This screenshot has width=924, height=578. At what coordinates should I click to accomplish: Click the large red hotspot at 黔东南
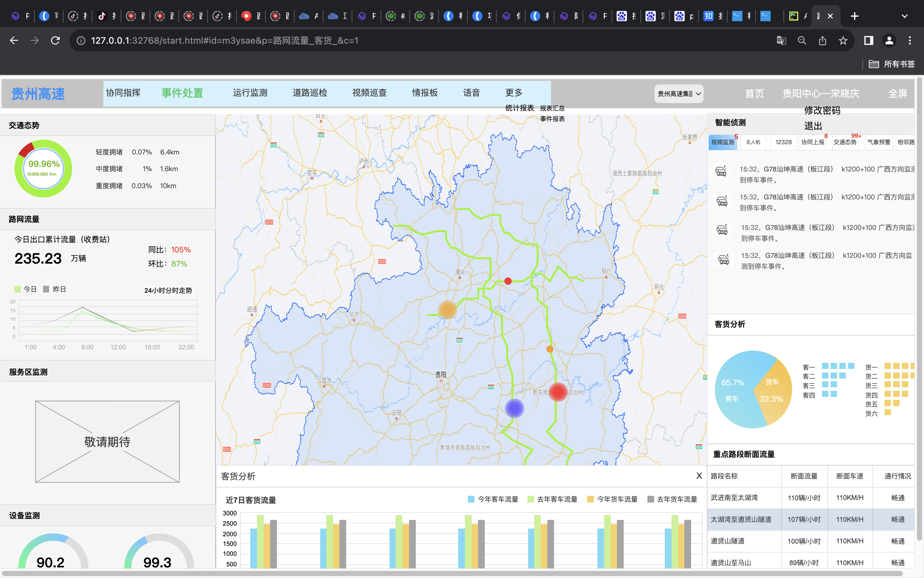(x=558, y=392)
